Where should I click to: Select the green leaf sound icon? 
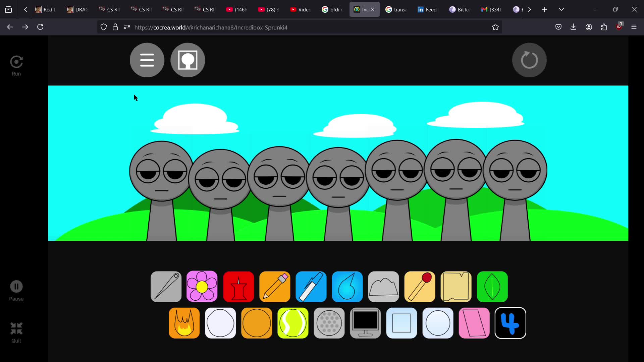point(492,287)
